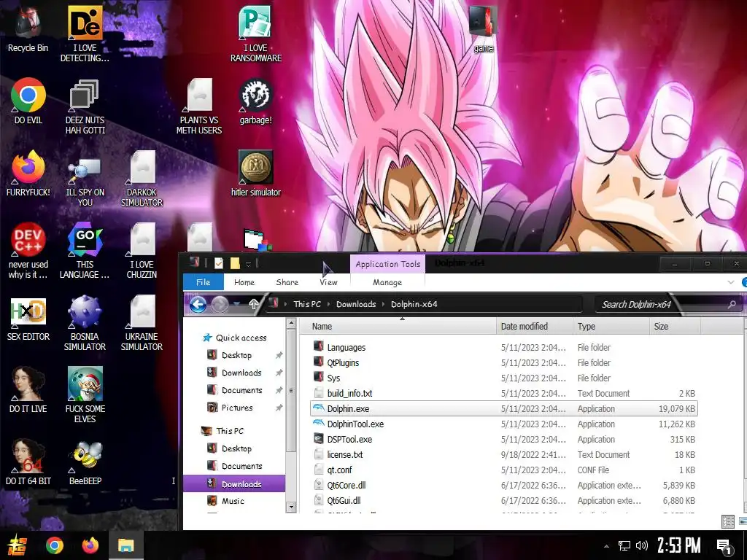
Task: Launch the Chrome shortcut labeled DO EVIL
Action: coord(28,95)
